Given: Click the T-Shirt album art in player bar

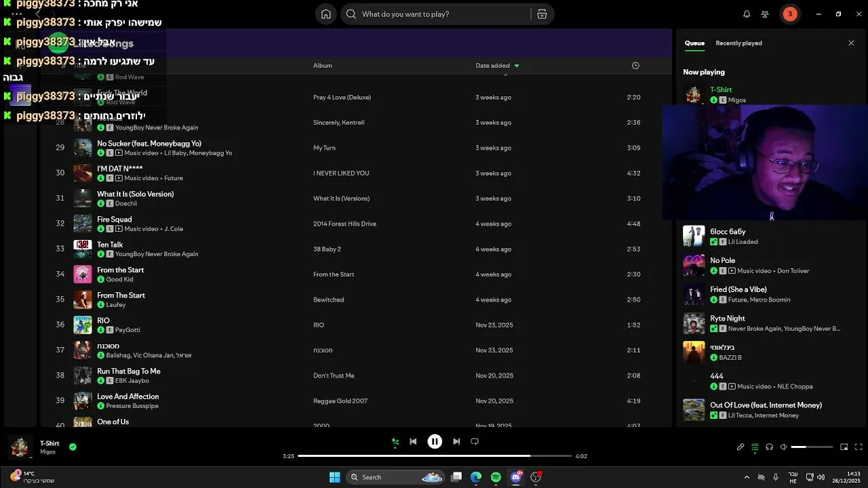Looking at the screenshot, I should (x=19, y=447).
